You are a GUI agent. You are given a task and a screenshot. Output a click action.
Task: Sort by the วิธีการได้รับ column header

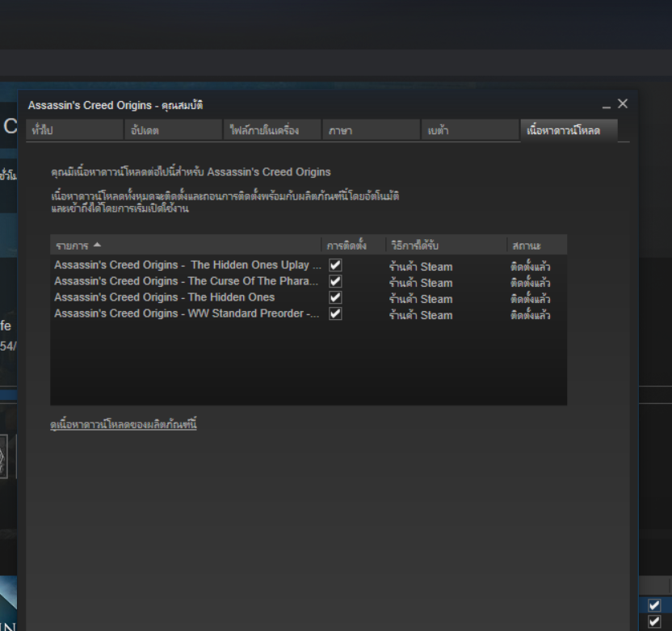point(447,245)
